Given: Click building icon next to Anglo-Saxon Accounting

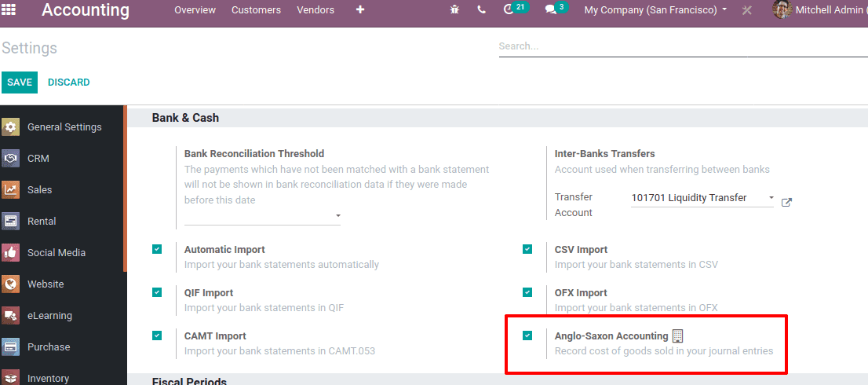Looking at the screenshot, I should coord(677,335).
